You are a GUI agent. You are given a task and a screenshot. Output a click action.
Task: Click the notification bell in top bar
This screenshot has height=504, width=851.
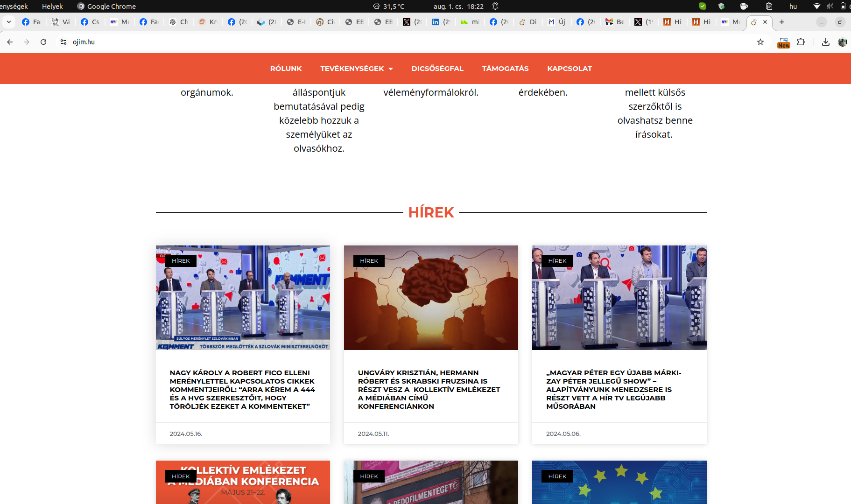(495, 6)
